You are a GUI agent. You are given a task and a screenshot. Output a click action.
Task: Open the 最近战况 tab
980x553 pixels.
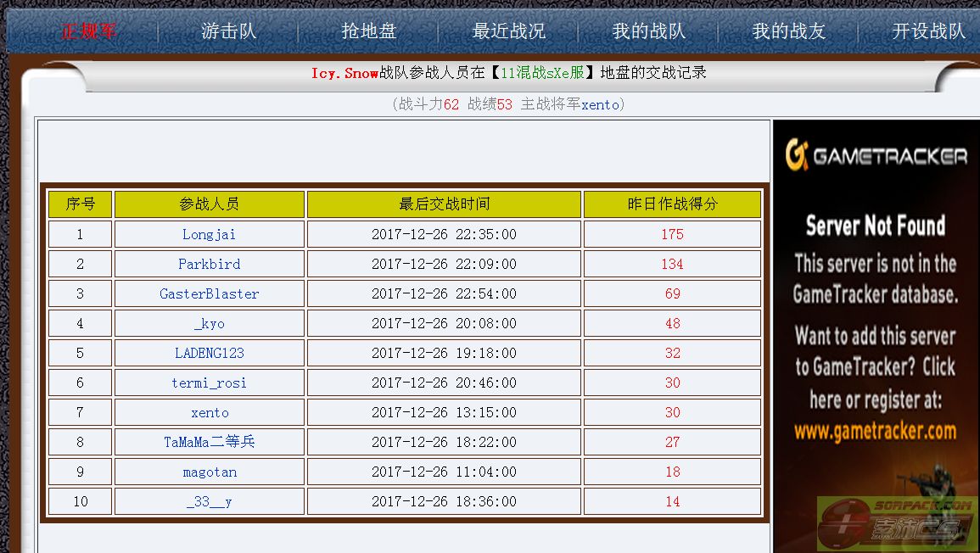(x=509, y=31)
